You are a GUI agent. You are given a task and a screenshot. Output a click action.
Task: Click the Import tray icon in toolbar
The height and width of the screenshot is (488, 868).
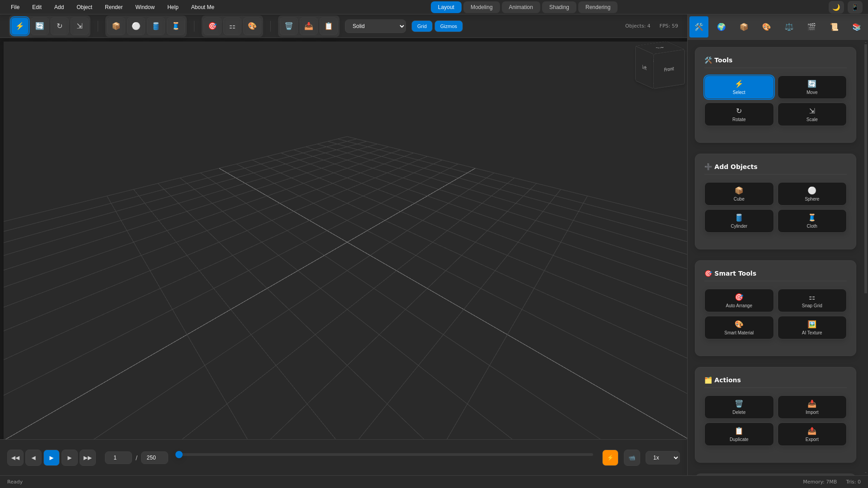(x=309, y=26)
